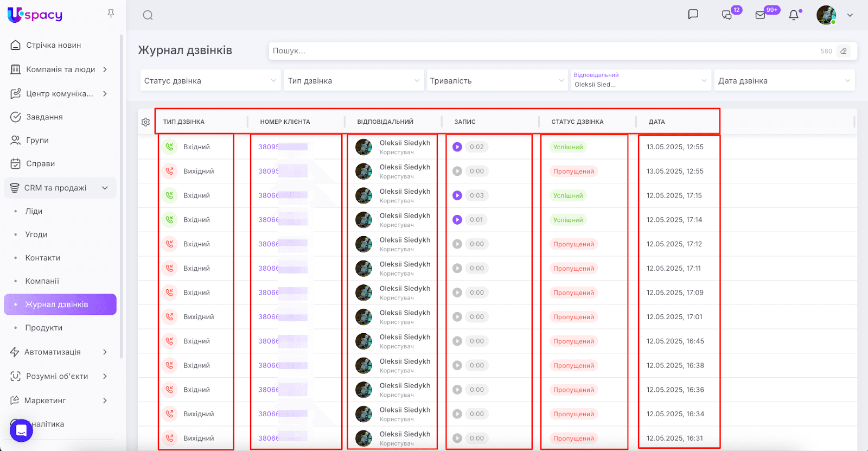Open the mail inbox icon with 99+ badge
Image resolution: width=868 pixels, height=451 pixels.
(761, 15)
